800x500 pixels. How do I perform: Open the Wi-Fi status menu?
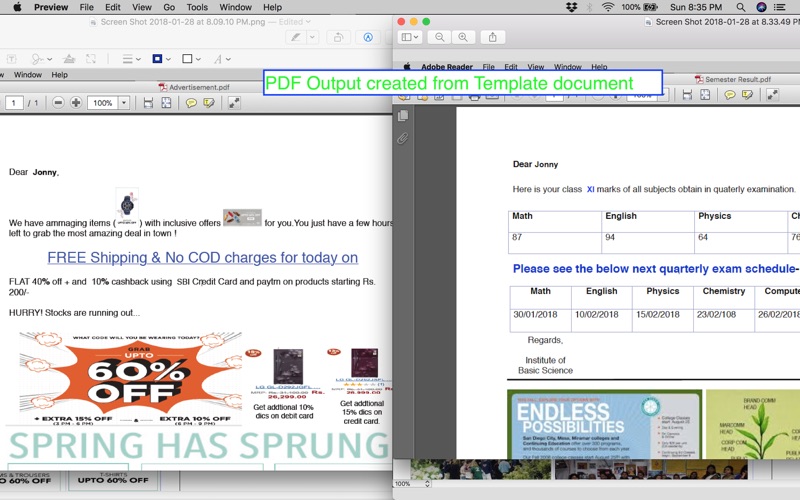(x=608, y=7)
